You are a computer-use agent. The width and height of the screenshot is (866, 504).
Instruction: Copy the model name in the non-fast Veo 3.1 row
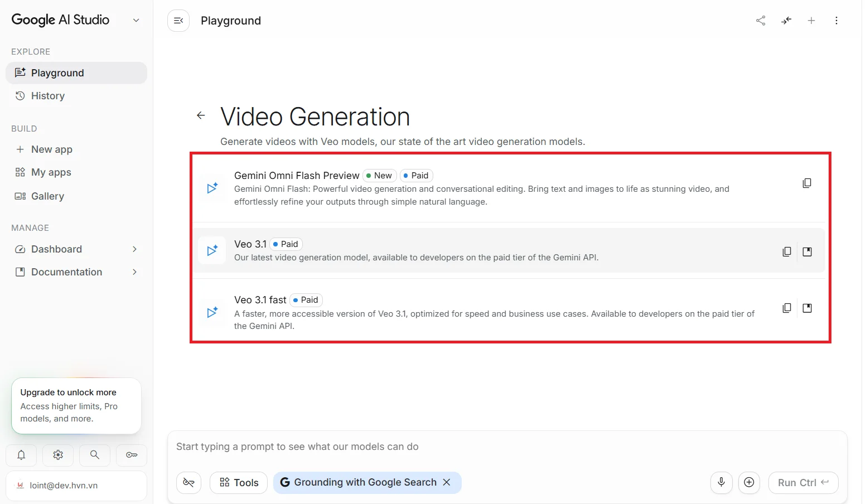[787, 251]
